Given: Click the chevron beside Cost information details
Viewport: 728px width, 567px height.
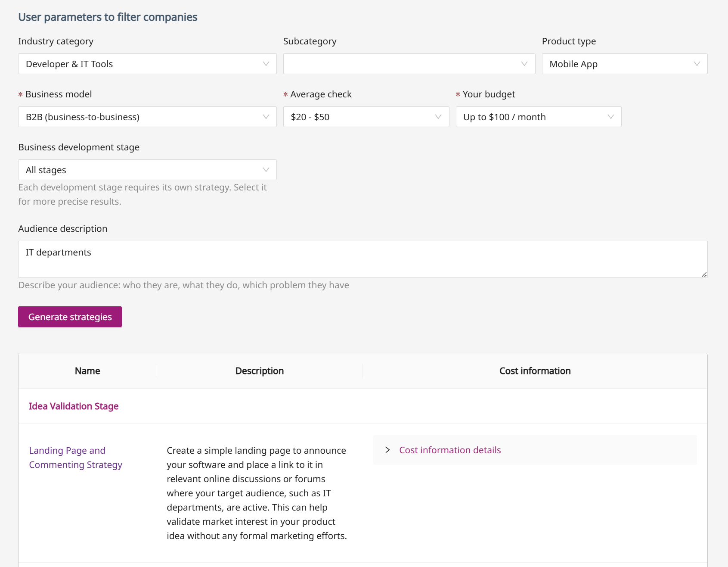Looking at the screenshot, I should [x=387, y=450].
